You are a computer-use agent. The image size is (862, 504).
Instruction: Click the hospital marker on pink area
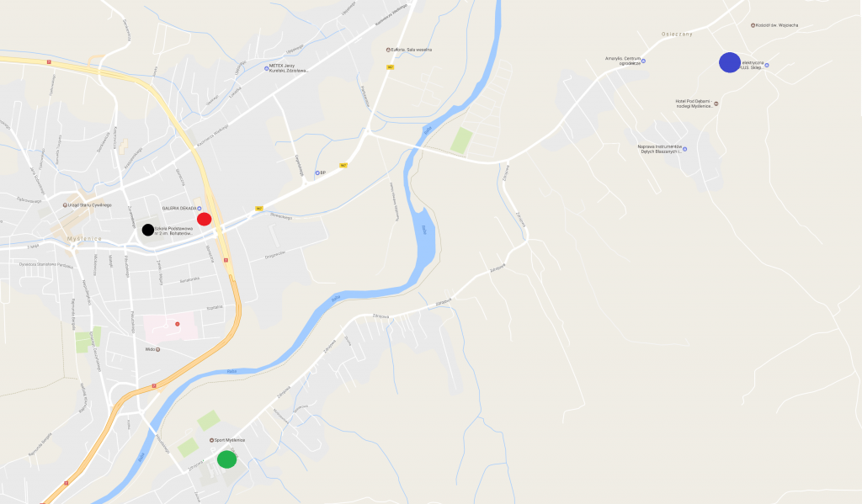click(177, 324)
